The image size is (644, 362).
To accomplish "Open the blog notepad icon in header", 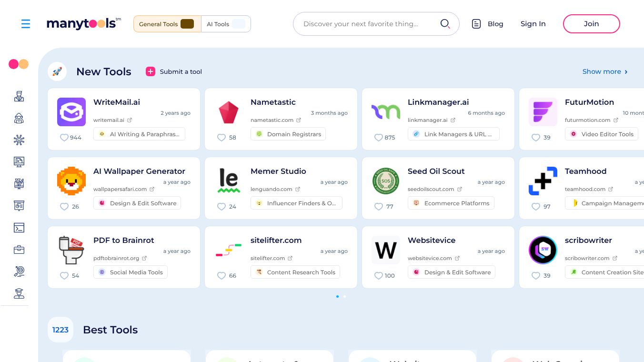I will pos(476,24).
